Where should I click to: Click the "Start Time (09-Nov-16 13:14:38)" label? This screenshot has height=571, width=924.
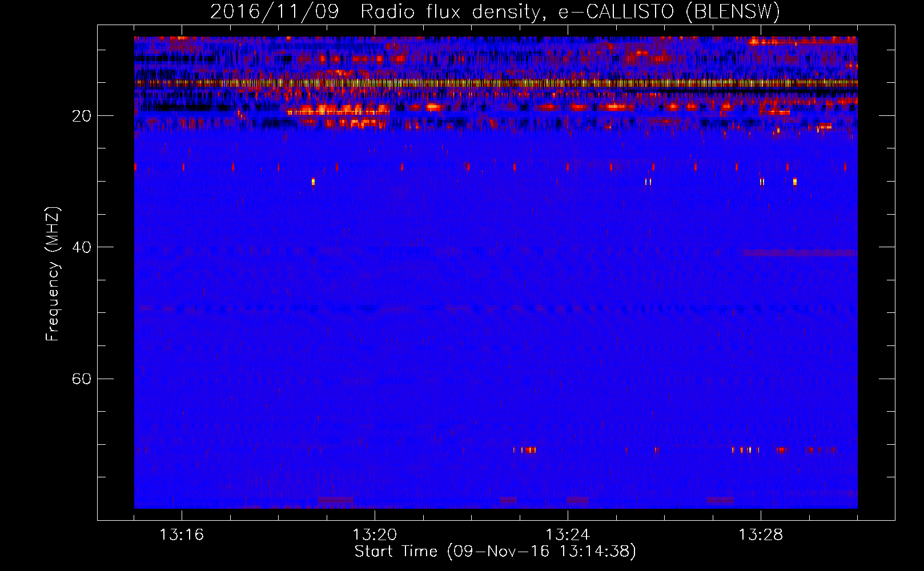pos(495,552)
